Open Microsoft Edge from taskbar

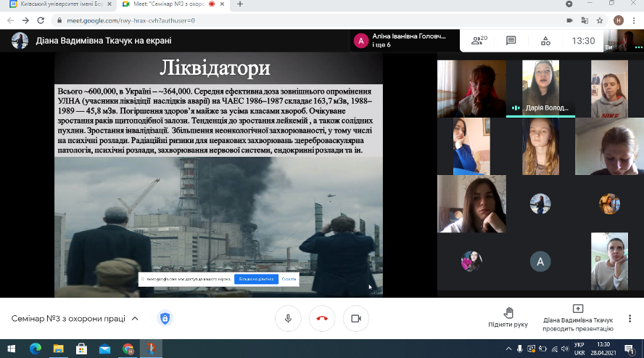(x=36, y=349)
